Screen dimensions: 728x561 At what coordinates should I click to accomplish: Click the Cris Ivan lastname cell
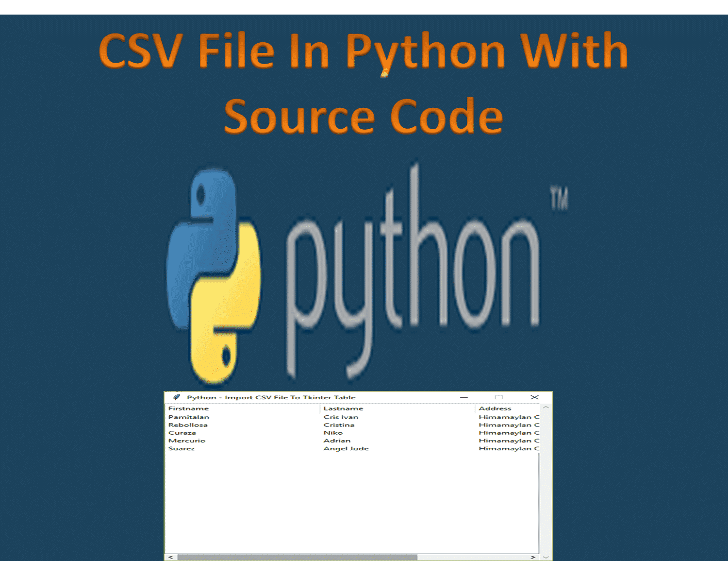pyautogui.click(x=341, y=417)
